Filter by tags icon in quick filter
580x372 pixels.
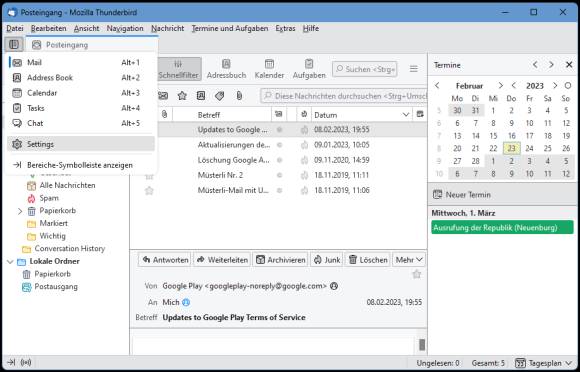coord(219,96)
